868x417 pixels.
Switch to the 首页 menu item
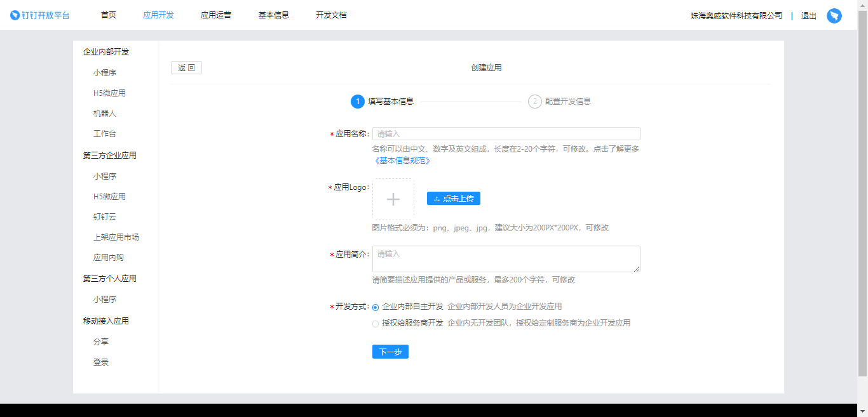107,15
